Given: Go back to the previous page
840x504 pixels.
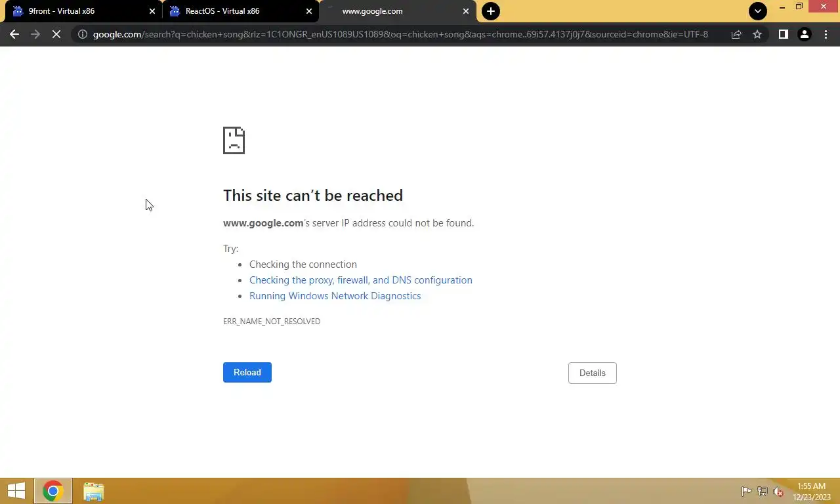Looking at the screenshot, I should pos(14,34).
